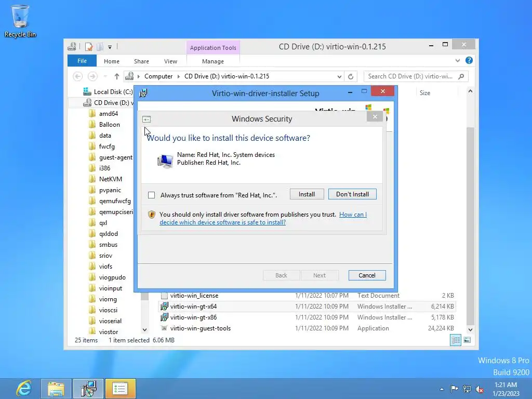This screenshot has width=532, height=399.
Task: Expand the Computer breadcrumb arrow
Action: 179,76
